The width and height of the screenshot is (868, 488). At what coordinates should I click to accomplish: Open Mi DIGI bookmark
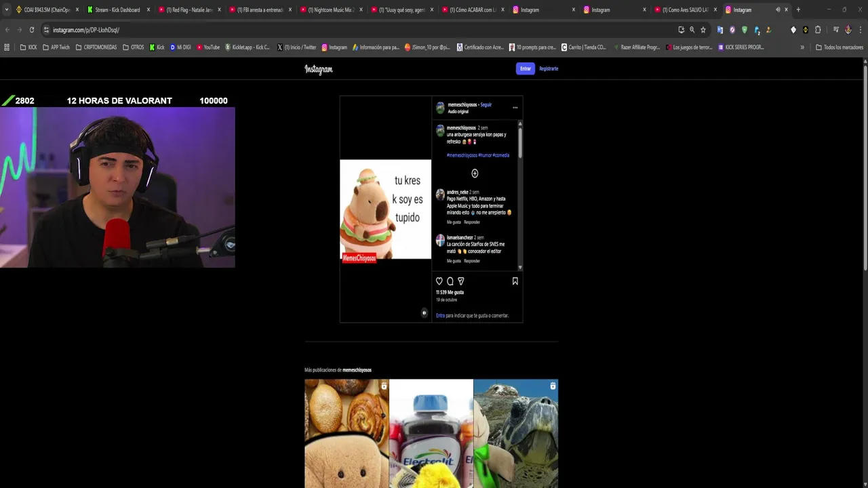pyautogui.click(x=180, y=47)
